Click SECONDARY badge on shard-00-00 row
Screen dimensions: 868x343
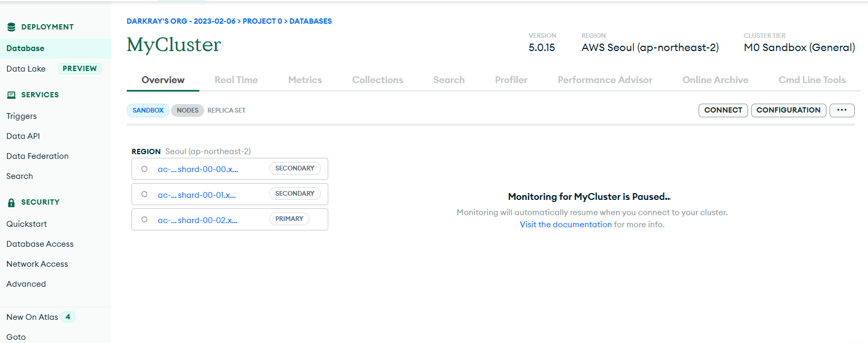(295, 168)
